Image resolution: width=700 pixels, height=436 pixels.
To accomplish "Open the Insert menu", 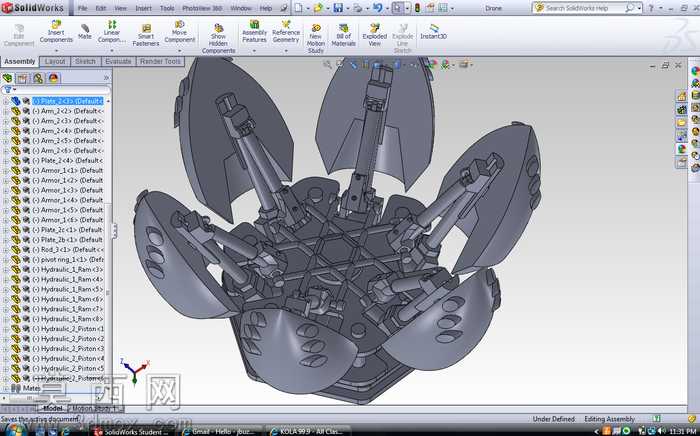I will click(x=143, y=8).
